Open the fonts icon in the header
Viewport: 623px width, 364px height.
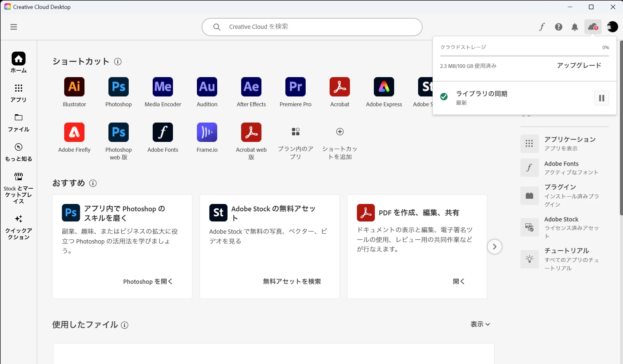click(x=542, y=27)
